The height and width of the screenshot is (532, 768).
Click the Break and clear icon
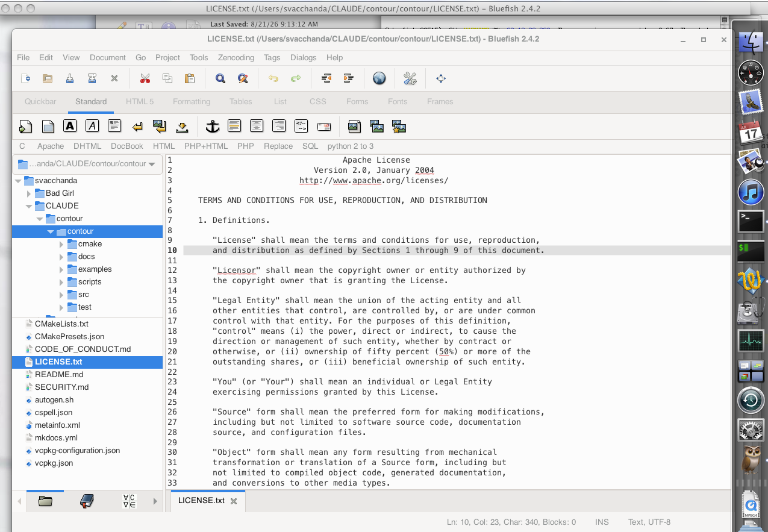click(159, 126)
